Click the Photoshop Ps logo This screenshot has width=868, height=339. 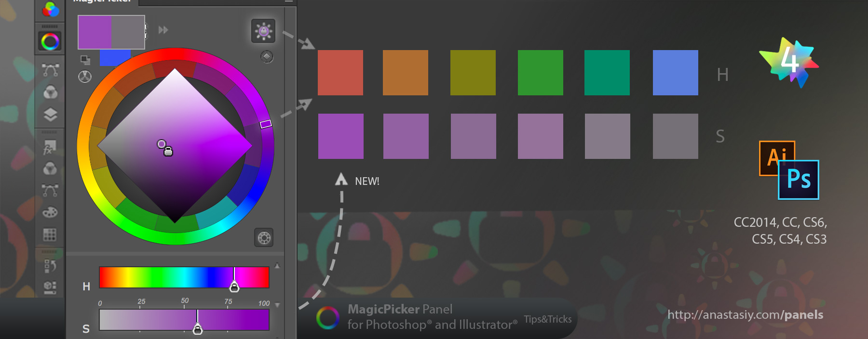(799, 180)
